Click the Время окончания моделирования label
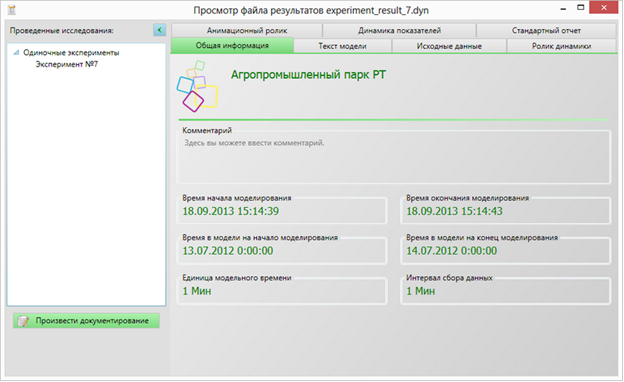 (x=467, y=198)
